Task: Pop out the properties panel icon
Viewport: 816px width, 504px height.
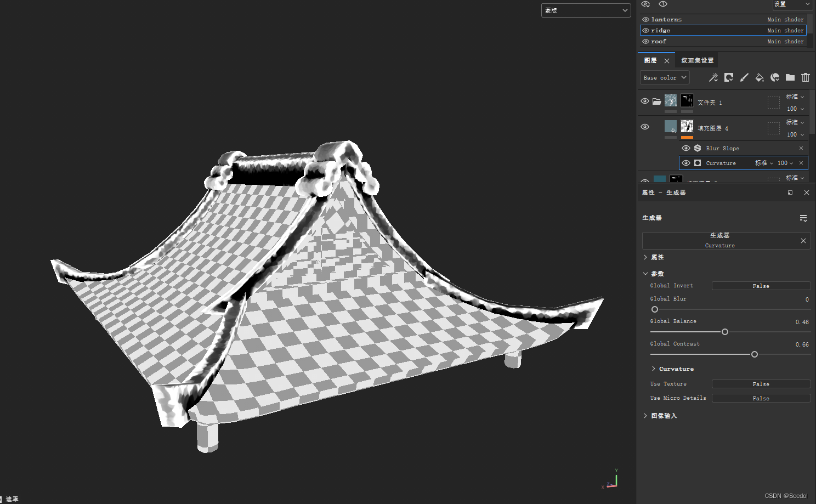Action: 790,192
